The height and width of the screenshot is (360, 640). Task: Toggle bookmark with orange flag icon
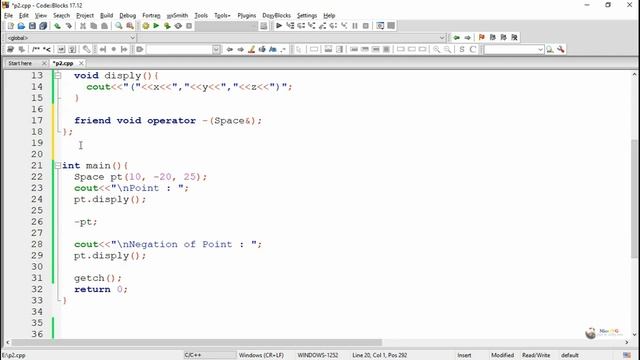point(482,38)
